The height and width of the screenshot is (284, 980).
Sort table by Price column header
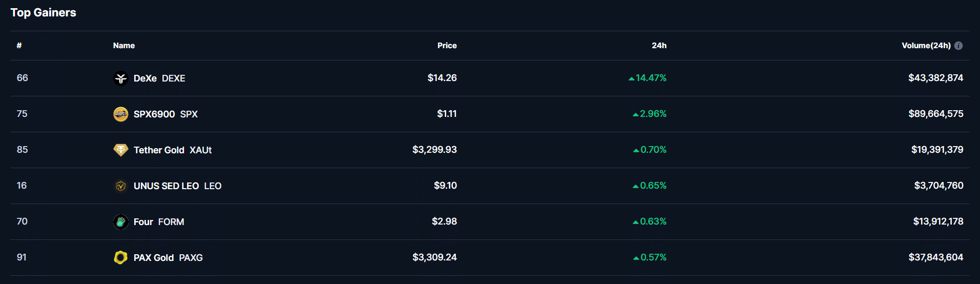pos(447,46)
